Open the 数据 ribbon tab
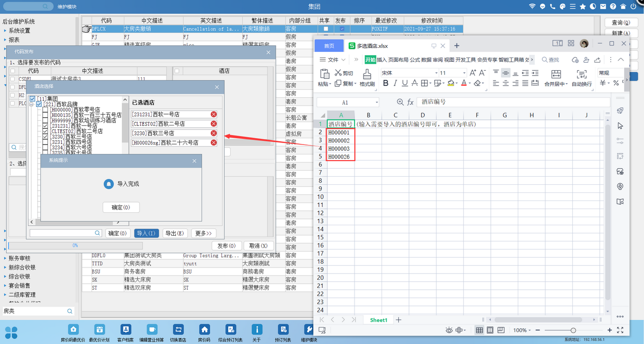Image resolution: width=644 pixels, height=344 pixels. tap(426, 60)
